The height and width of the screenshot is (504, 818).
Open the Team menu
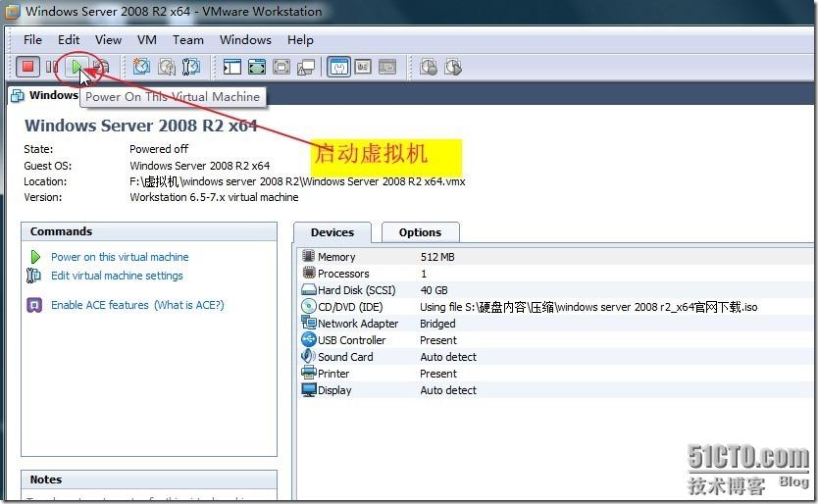187,39
